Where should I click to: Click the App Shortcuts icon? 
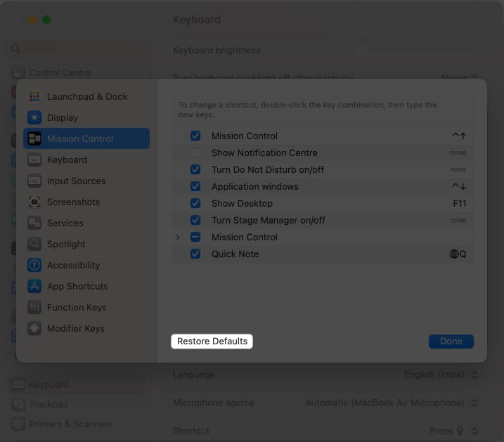coord(34,286)
